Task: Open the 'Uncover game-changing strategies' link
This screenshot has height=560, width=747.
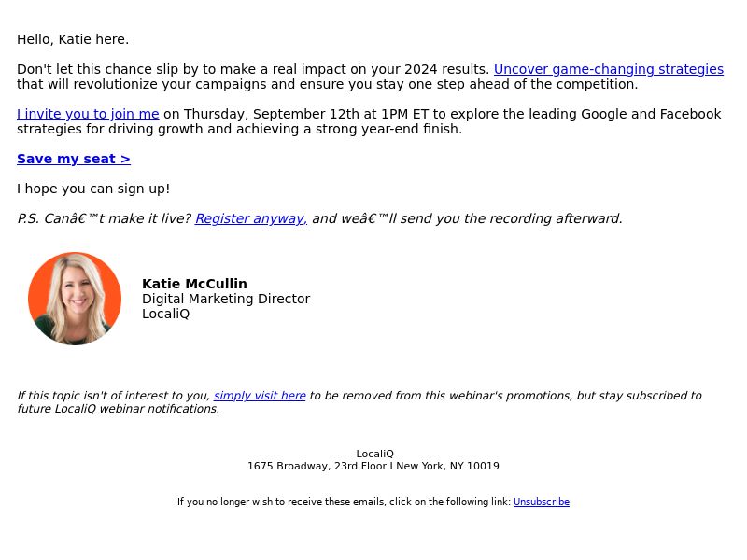Action: coord(609,69)
